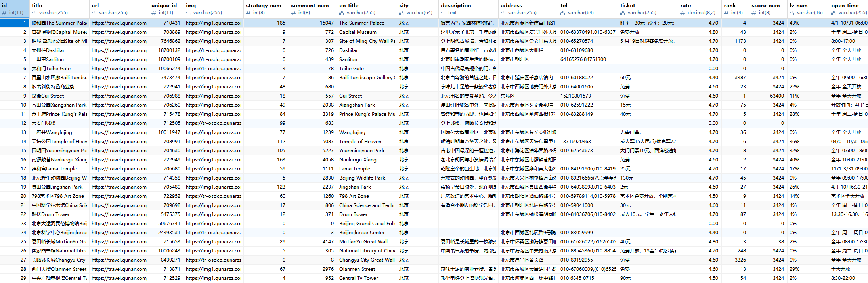Screen dimensions: 868x283
Task: Click the numeric type icon under rate header
Action: 683,13
